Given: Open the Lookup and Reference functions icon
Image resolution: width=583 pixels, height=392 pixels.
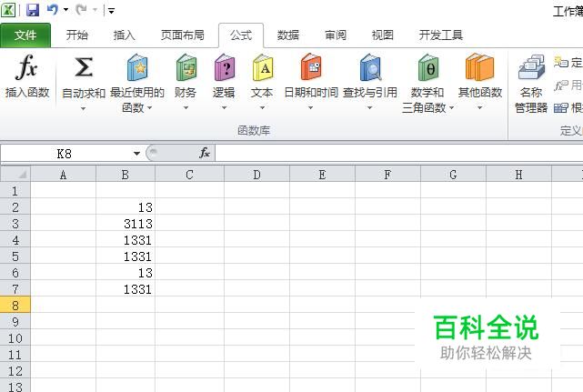Looking at the screenshot, I should [370, 67].
